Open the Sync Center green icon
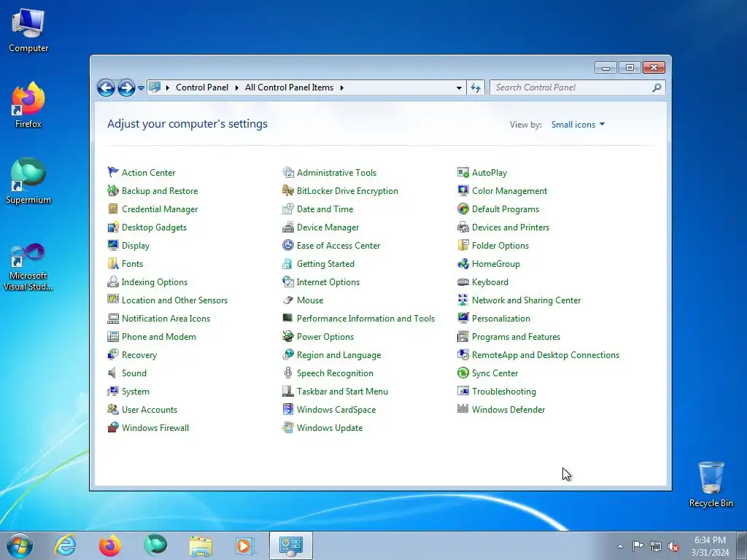Screen dimensions: 747x560 click(x=463, y=373)
